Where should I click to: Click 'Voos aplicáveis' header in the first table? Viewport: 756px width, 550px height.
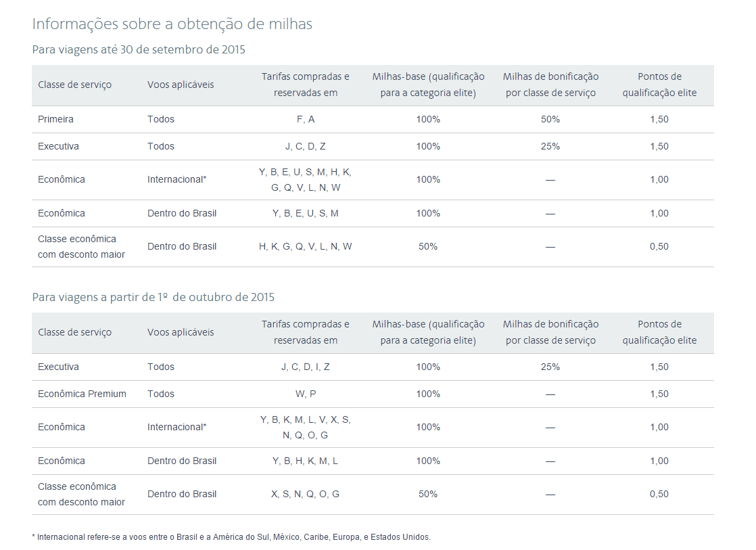(181, 85)
